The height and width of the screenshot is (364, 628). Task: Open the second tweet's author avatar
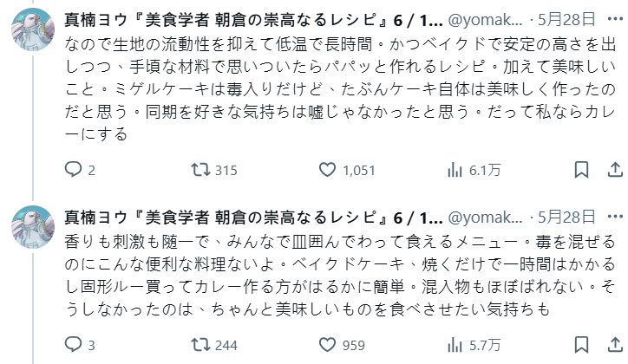click(x=34, y=226)
